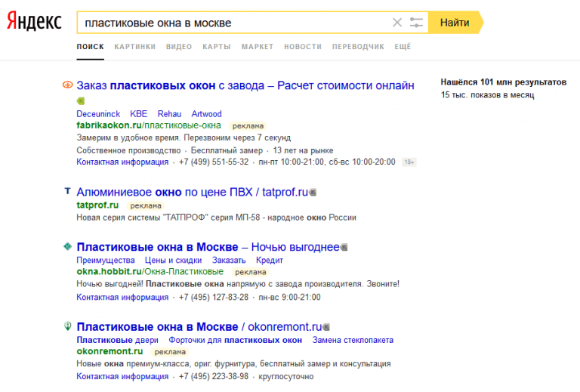
Task: Click the gray badge after Ночью выгоднее title
Action: (x=344, y=247)
